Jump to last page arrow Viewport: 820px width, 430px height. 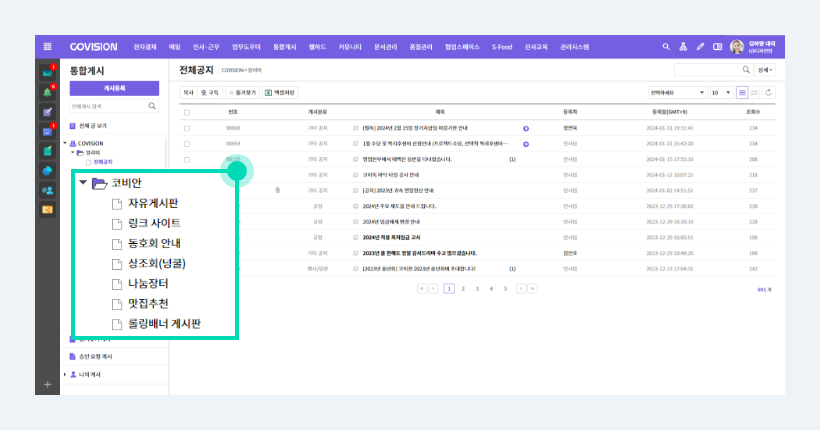pos(532,288)
